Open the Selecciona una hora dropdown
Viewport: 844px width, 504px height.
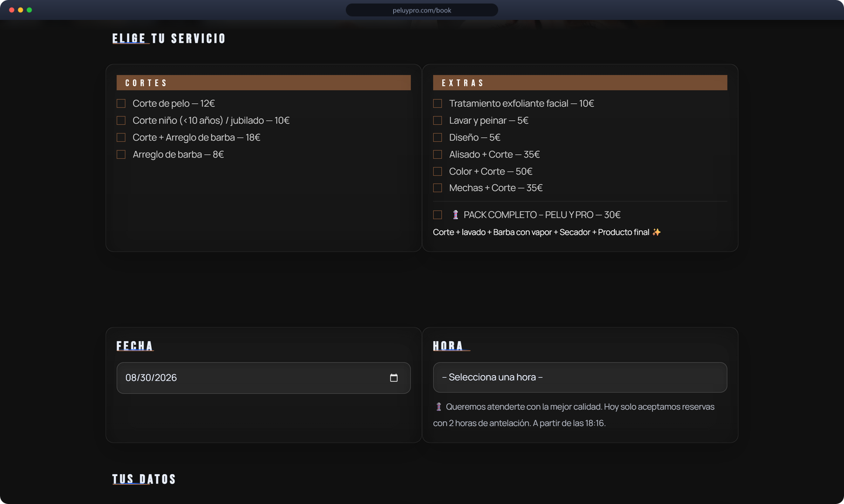[x=580, y=377]
